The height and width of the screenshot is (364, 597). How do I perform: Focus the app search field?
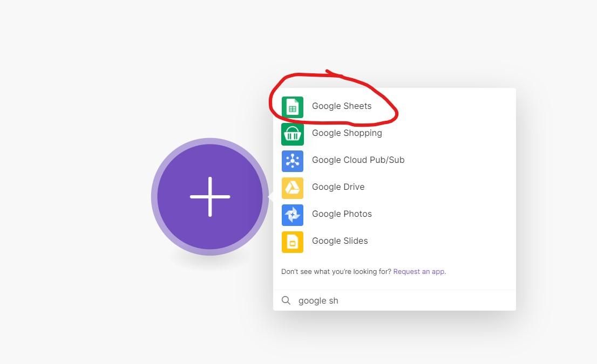[395, 300]
